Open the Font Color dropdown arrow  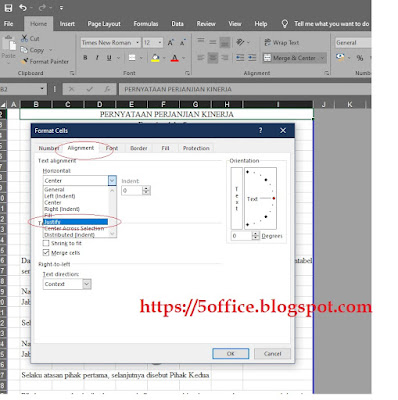(x=184, y=58)
